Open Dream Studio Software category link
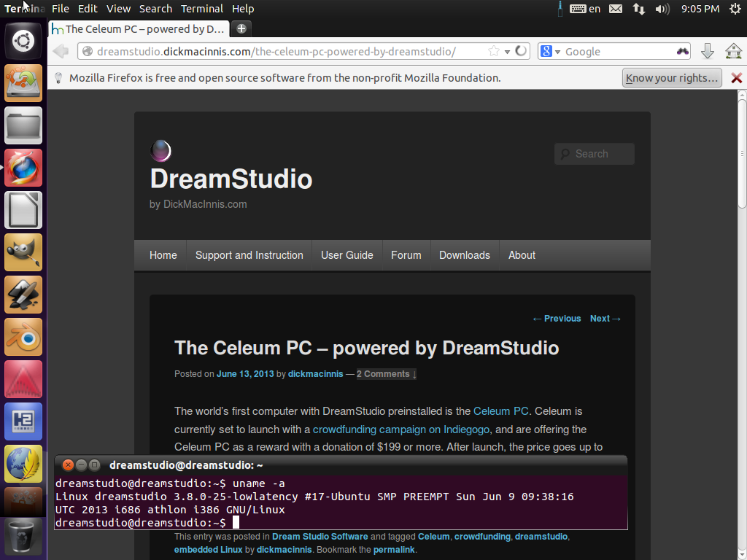 pyautogui.click(x=320, y=536)
